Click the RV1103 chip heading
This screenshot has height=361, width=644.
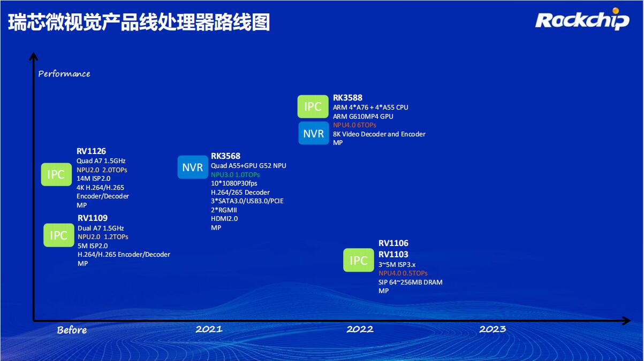point(393,255)
